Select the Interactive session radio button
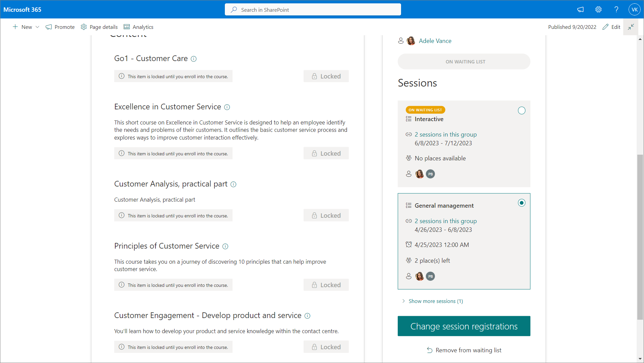This screenshot has height=363, width=644. pos(521,111)
